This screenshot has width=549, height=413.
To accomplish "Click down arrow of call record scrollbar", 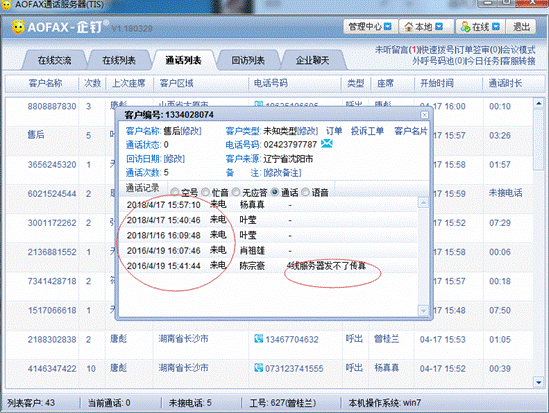I will (x=423, y=310).
